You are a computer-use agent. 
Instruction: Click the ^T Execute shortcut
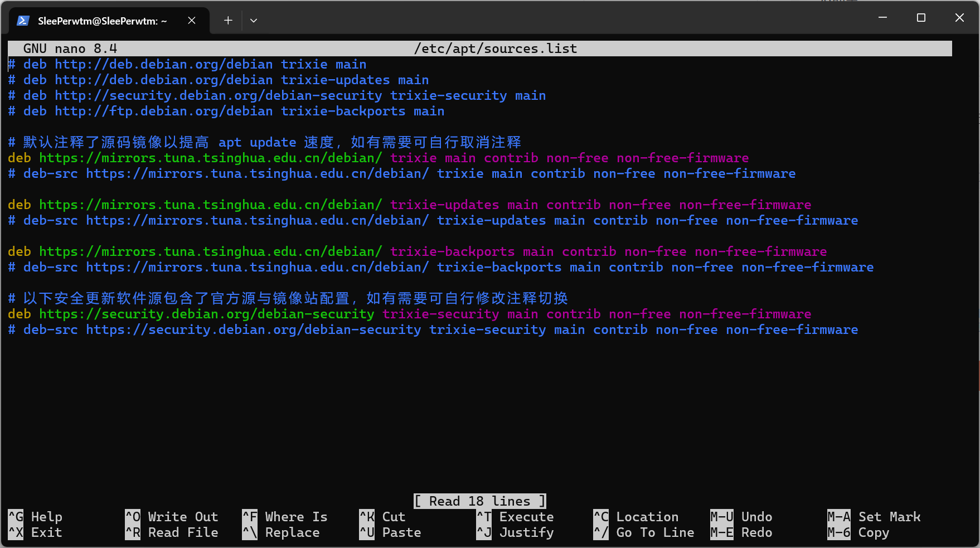[515, 517]
